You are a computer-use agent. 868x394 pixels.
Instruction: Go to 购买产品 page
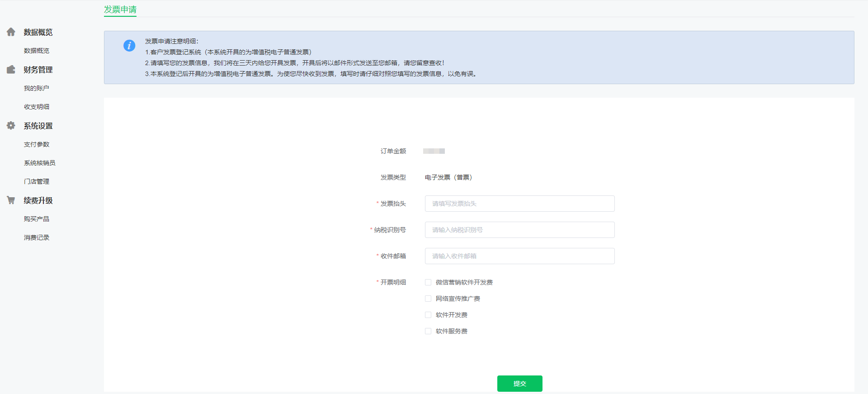click(37, 219)
